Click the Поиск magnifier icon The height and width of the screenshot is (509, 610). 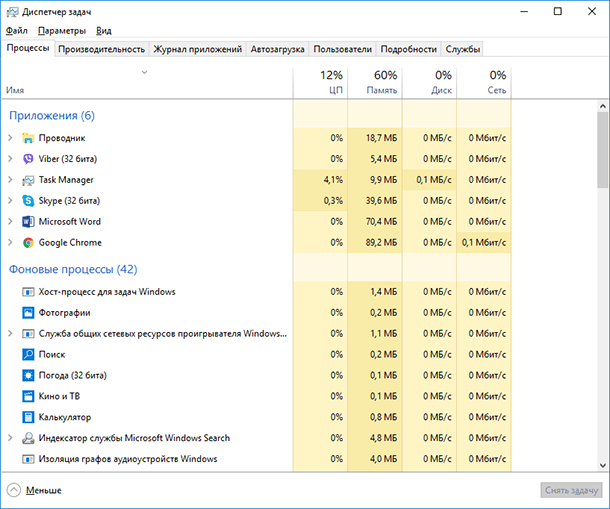[x=28, y=355]
